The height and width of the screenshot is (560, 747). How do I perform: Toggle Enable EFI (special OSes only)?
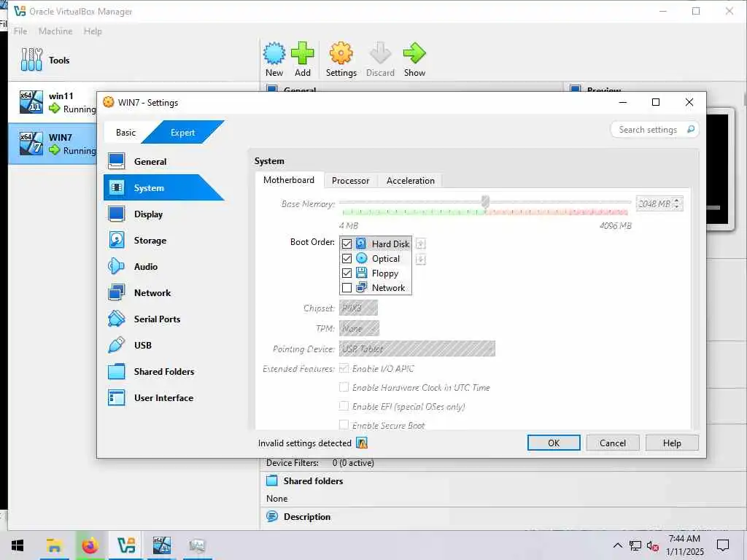coord(344,406)
